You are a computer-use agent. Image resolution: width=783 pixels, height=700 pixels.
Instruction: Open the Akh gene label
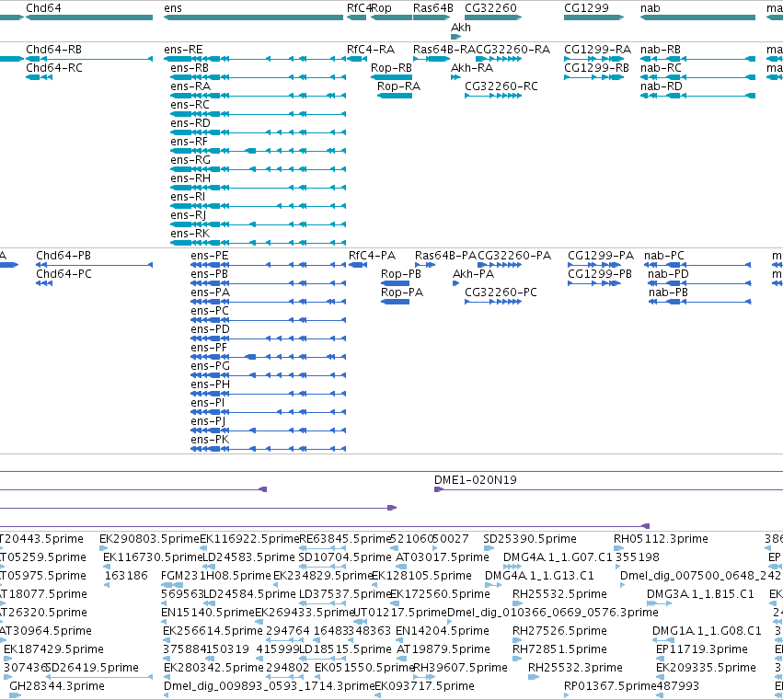click(460, 28)
